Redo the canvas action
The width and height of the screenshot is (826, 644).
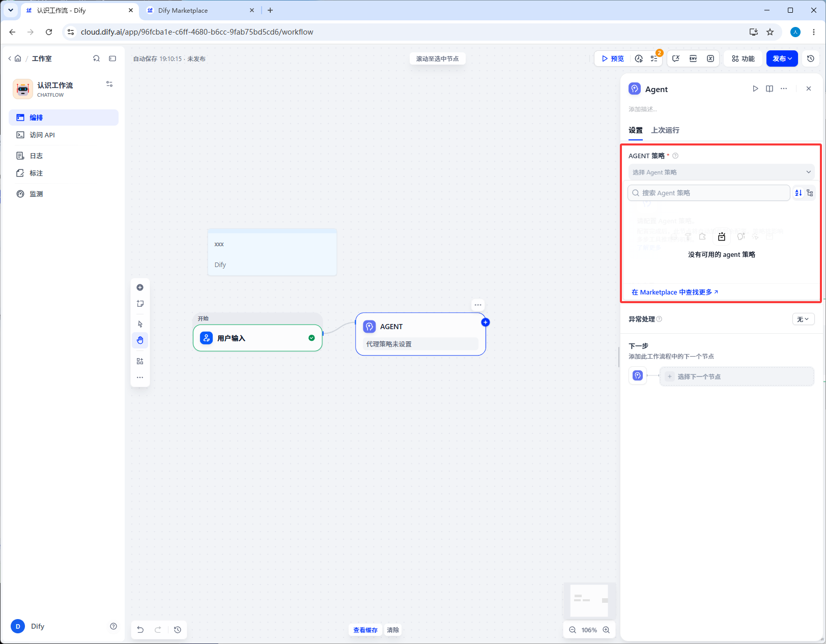pyautogui.click(x=158, y=630)
